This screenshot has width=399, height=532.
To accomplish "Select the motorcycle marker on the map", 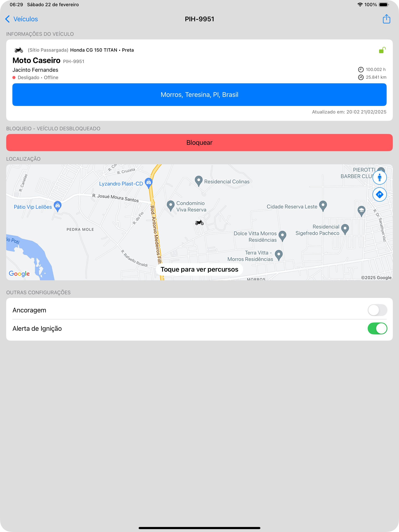I will pos(199,223).
